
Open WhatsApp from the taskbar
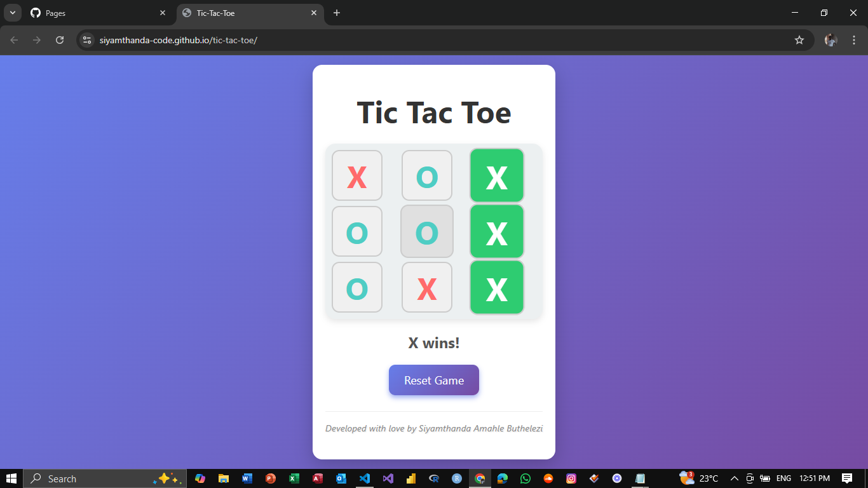526,478
